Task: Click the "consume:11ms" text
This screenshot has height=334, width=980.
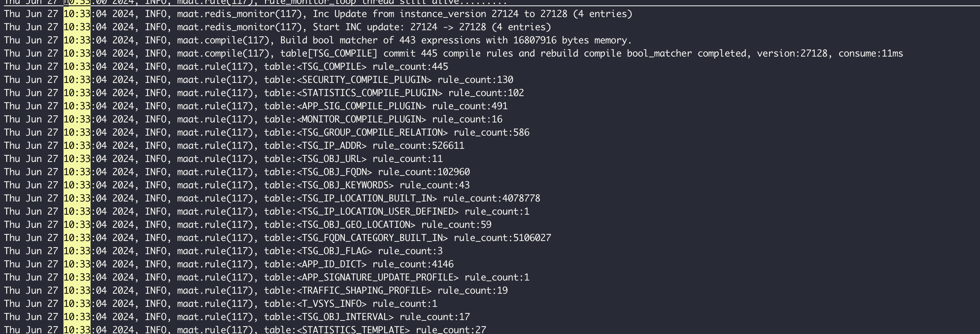Action: click(870, 53)
